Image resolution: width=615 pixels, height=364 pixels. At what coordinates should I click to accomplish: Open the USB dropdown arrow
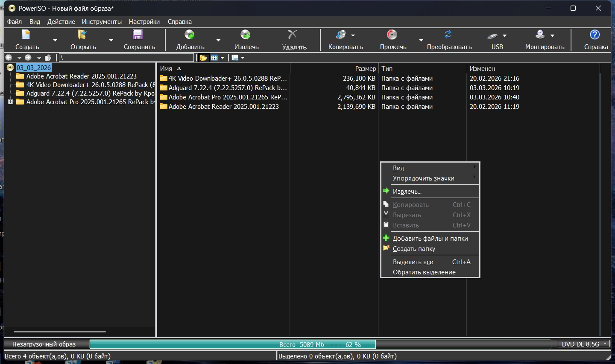(504, 35)
